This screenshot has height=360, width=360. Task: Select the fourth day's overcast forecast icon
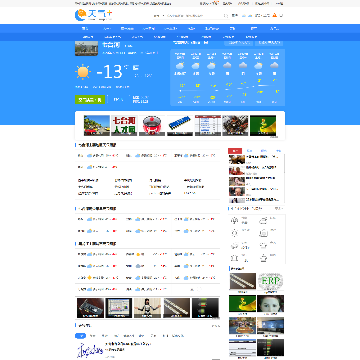point(227,65)
